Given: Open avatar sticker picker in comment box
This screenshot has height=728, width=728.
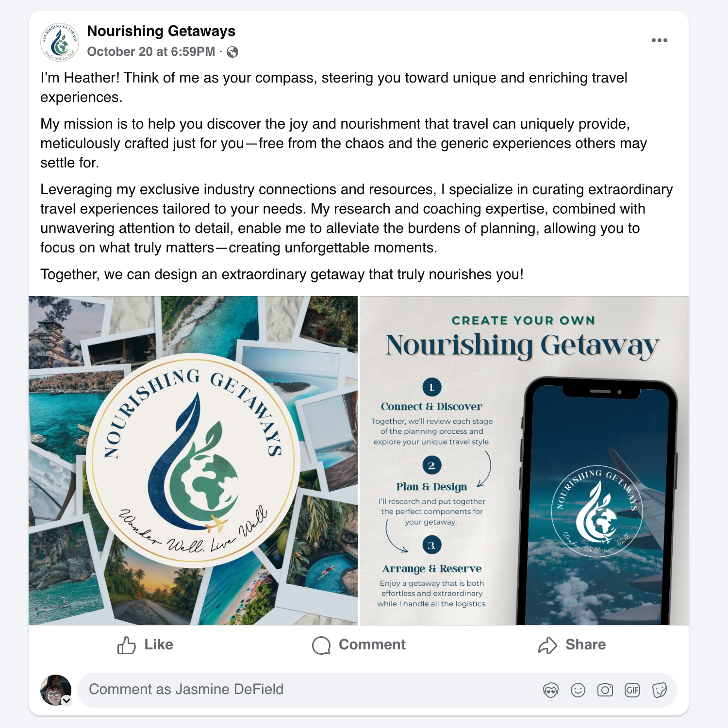Looking at the screenshot, I should [x=551, y=690].
